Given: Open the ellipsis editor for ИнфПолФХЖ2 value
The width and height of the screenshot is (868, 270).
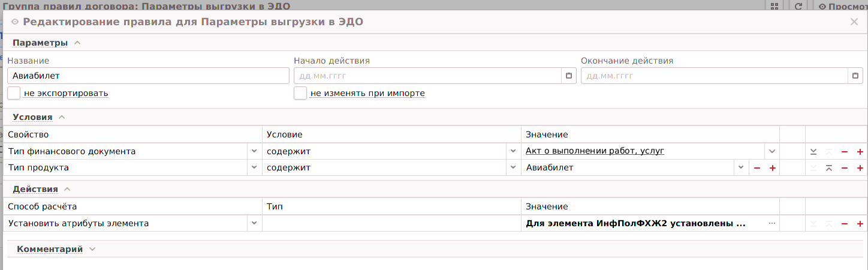Looking at the screenshot, I should click(x=772, y=224).
